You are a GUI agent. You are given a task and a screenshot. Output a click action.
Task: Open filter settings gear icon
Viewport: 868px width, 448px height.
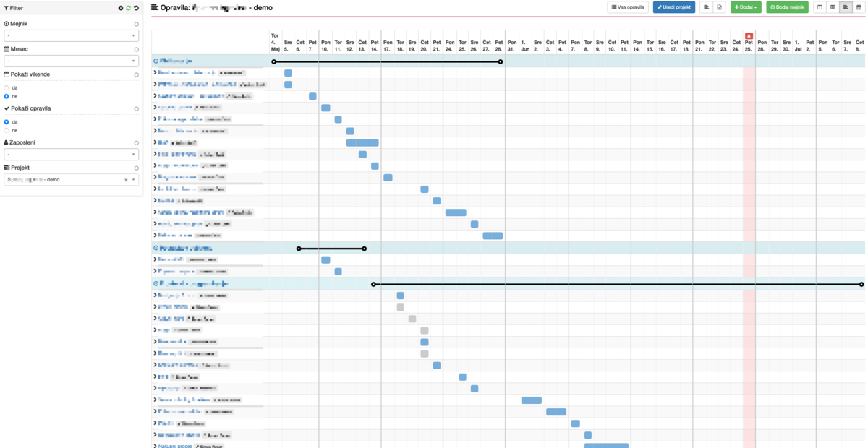[x=121, y=8]
